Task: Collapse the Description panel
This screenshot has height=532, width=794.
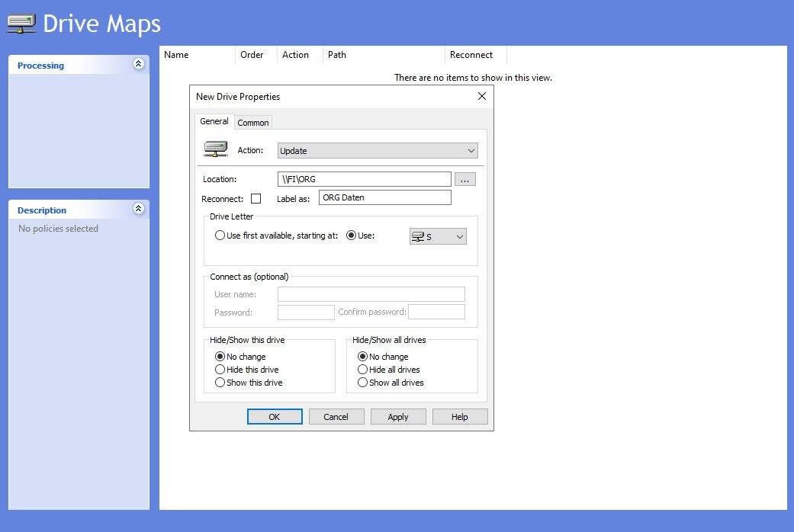Action: (138, 209)
